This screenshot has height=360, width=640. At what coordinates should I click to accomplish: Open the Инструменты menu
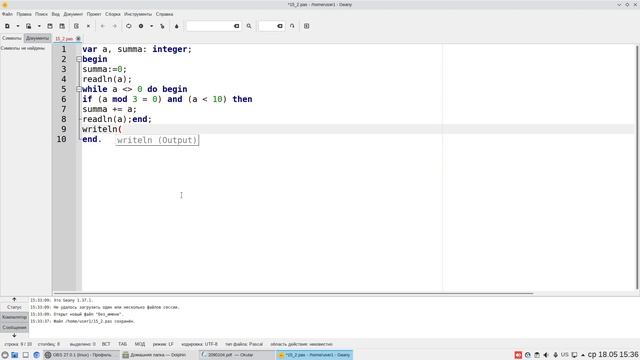138,14
